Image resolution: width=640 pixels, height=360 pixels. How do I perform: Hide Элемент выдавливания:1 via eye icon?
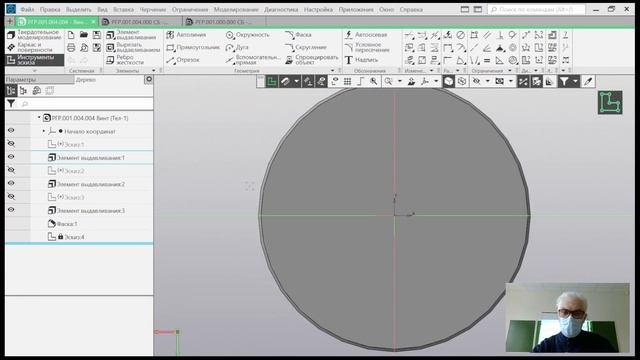[x=11, y=157]
